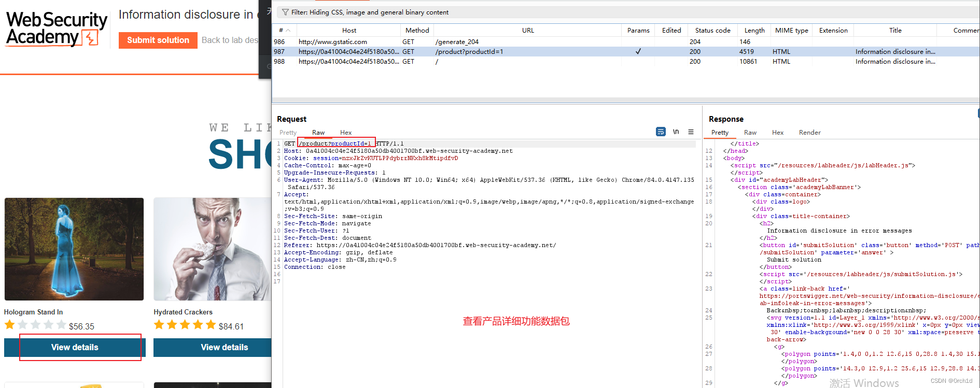This screenshot has width=980, height=388.
Task: Toggle the \n show non-printable characters icon
Action: pos(676,132)
